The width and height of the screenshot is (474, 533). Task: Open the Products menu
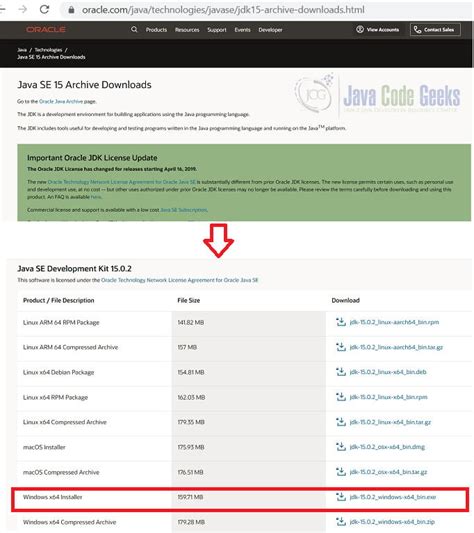pos(156,30)
